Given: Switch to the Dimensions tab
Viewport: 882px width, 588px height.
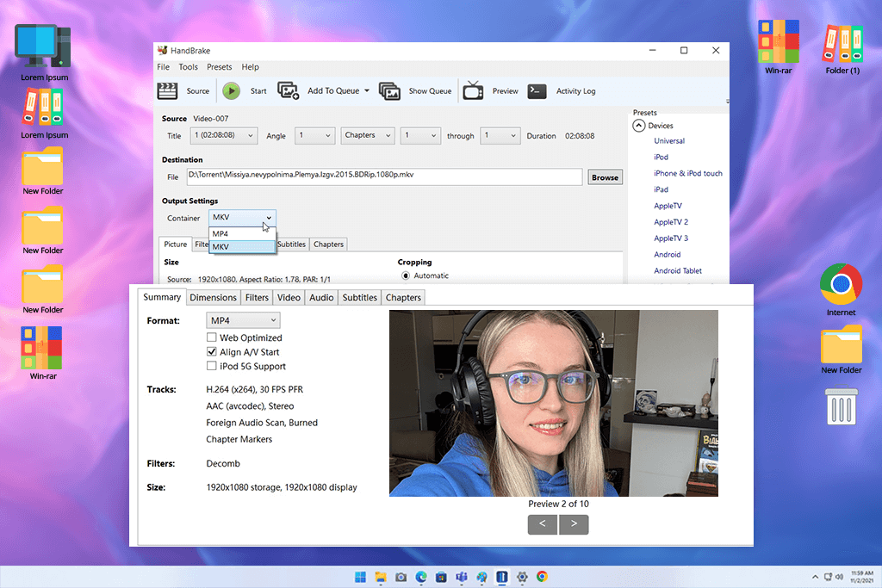Looking at the screenshot, I should (x=213, y=297).
